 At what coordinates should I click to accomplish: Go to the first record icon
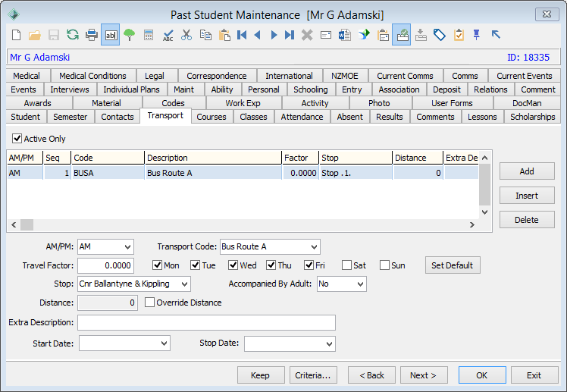(242, 35)
